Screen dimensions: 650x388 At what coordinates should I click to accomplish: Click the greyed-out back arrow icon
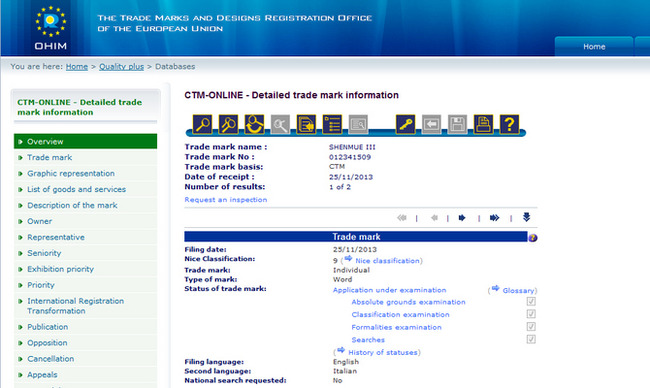[x=432, y=124]
